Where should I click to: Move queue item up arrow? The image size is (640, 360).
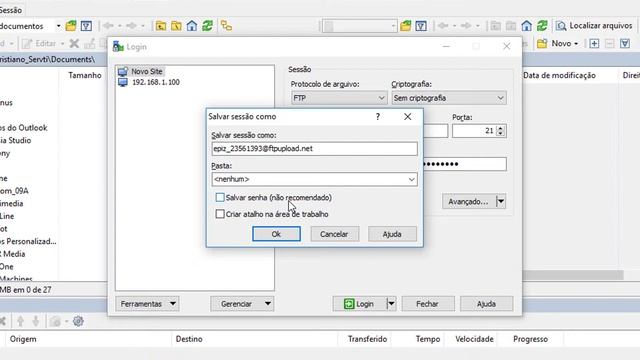point(20,321)
